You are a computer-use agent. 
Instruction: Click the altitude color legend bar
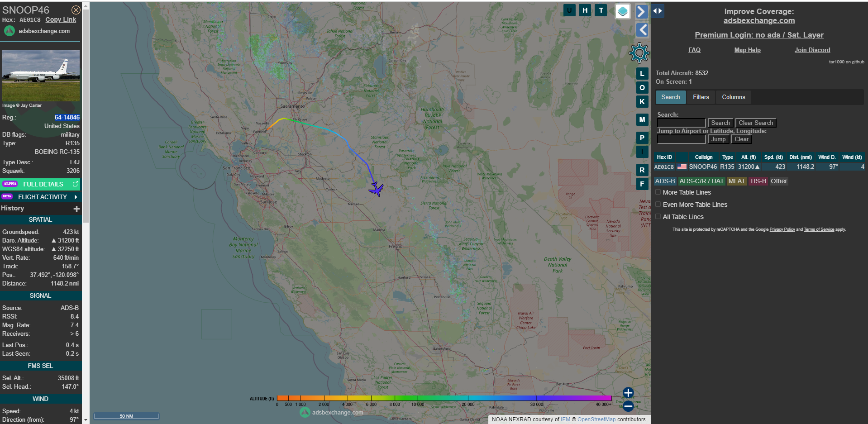[444, 398]
